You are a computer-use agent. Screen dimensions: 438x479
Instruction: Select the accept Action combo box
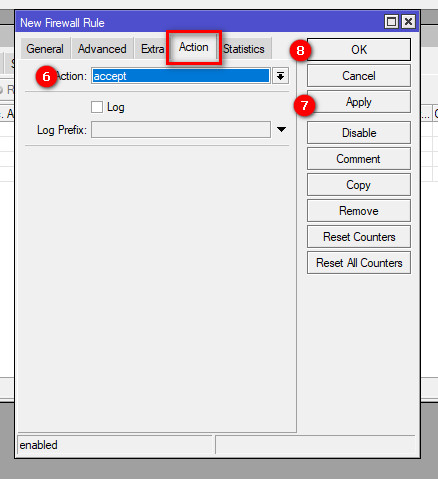181,76
